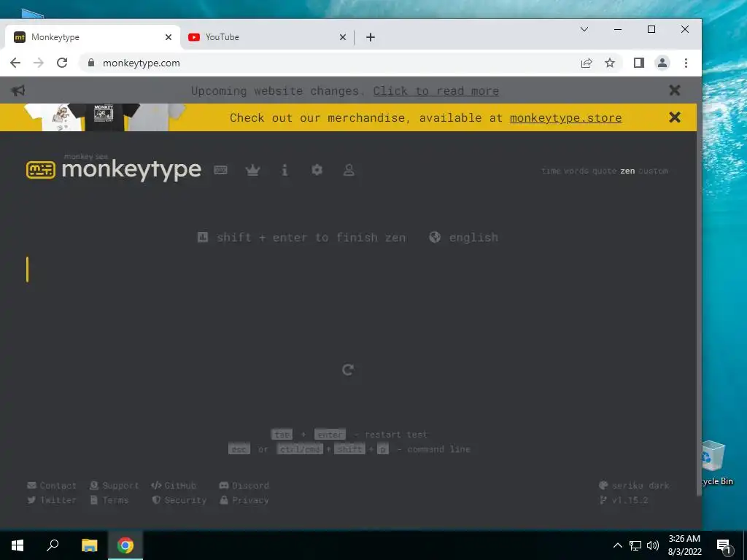Close the YouTube tab
Screen dimensions: 747x560
point(343,37)
